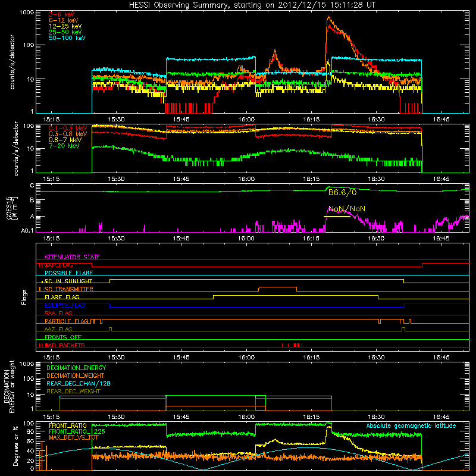
Task: Click the 0.3-0.8 MeV legend entry
Action: (x=68, y=134)
